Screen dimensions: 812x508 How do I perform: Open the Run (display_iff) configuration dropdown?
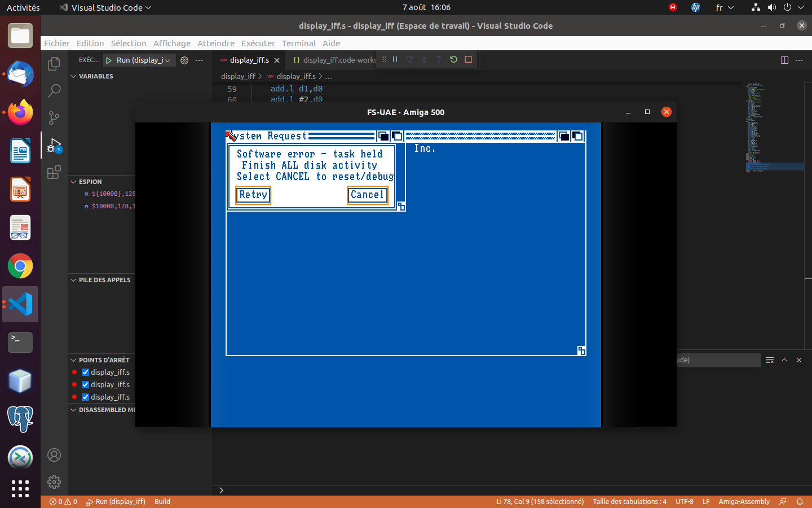click(x=144, y=60)
